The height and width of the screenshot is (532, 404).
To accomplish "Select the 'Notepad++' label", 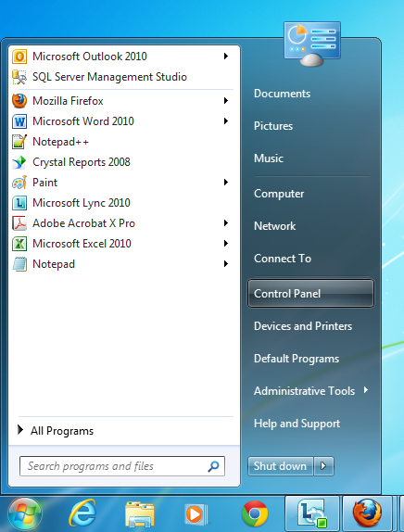I will pos(60,142).
